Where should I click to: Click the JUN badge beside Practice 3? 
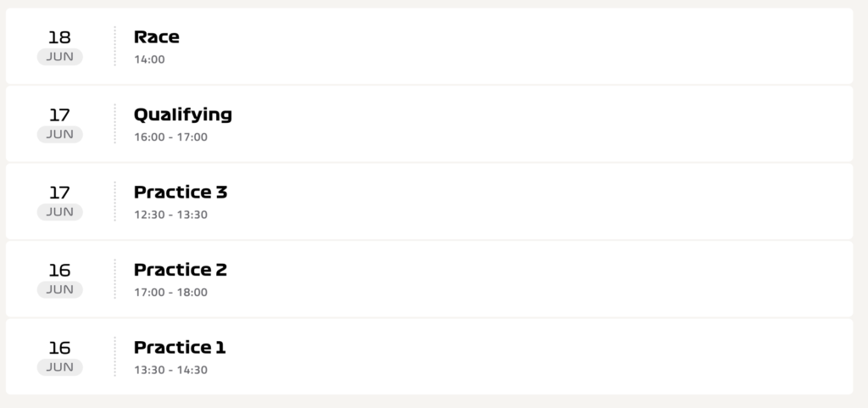(60, 212)
